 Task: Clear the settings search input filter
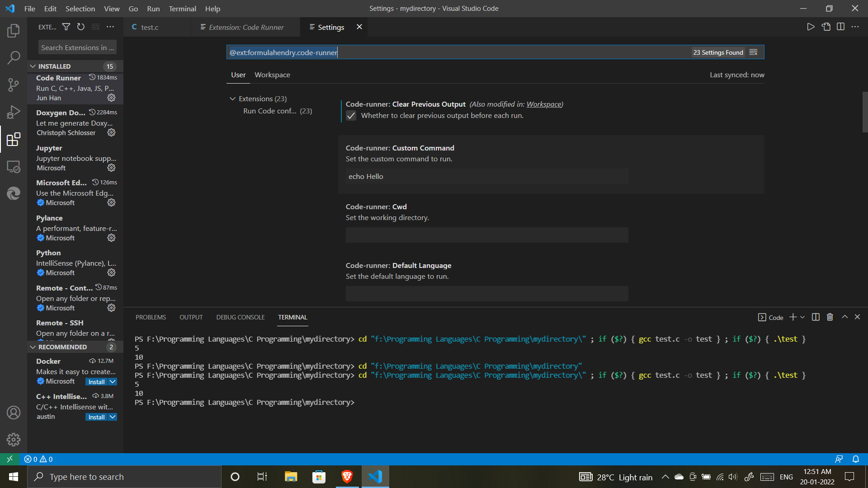[753, 52]
